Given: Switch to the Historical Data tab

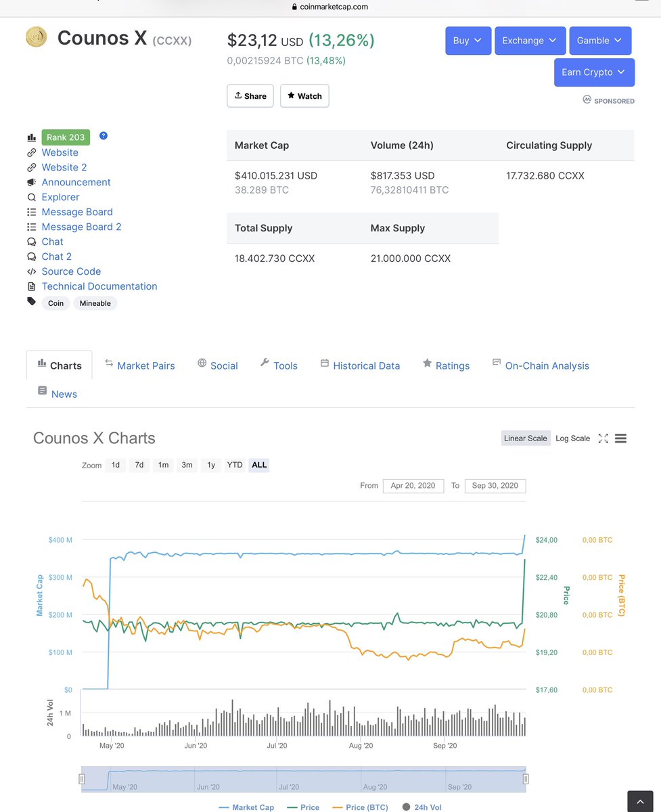Looking at the screenshot, I should point(360,365).
